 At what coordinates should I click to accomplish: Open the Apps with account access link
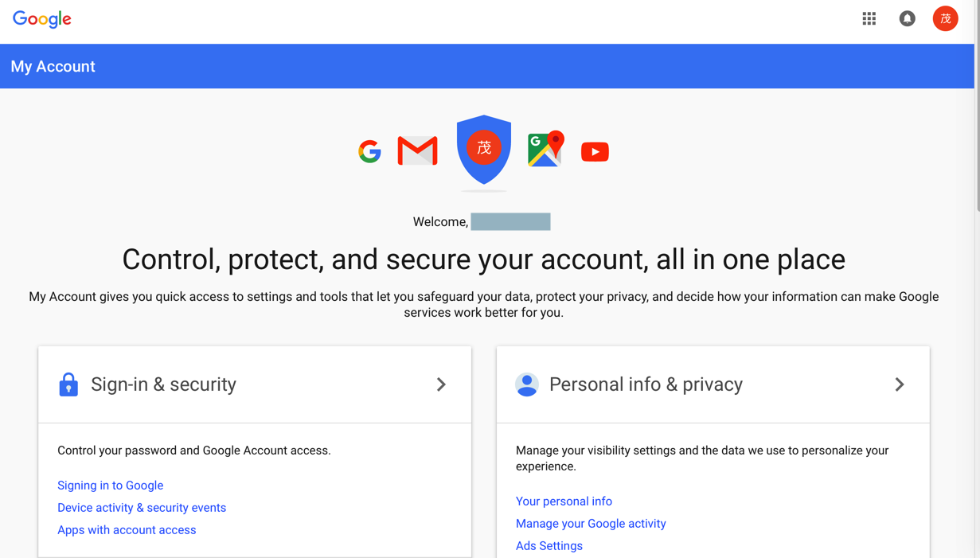click(x=127, y=529)
